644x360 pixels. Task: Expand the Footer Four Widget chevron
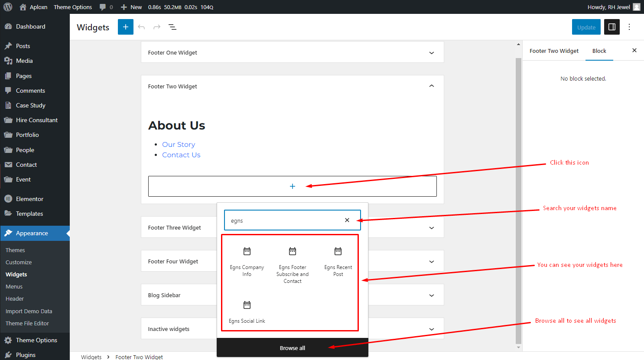coord(432,262)
